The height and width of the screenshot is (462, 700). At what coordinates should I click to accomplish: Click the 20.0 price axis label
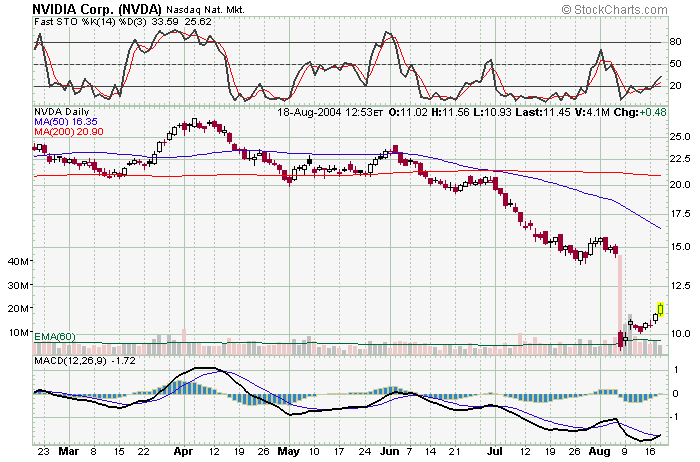pos(680,184)
